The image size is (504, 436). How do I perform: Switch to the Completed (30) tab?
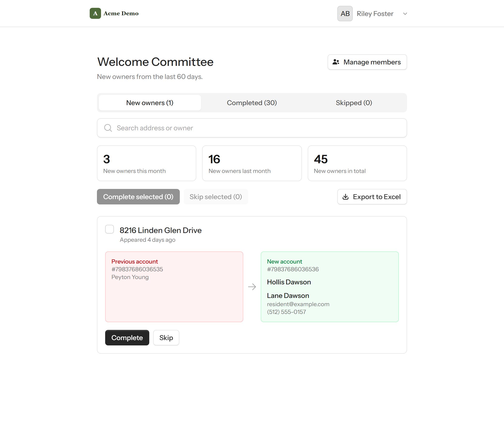[x=252, y=103]
